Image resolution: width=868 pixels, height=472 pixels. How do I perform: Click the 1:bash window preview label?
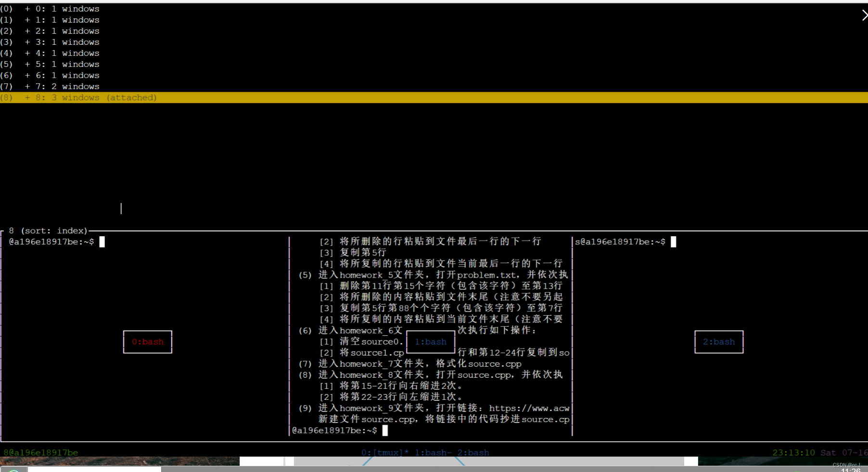(431, 342)
